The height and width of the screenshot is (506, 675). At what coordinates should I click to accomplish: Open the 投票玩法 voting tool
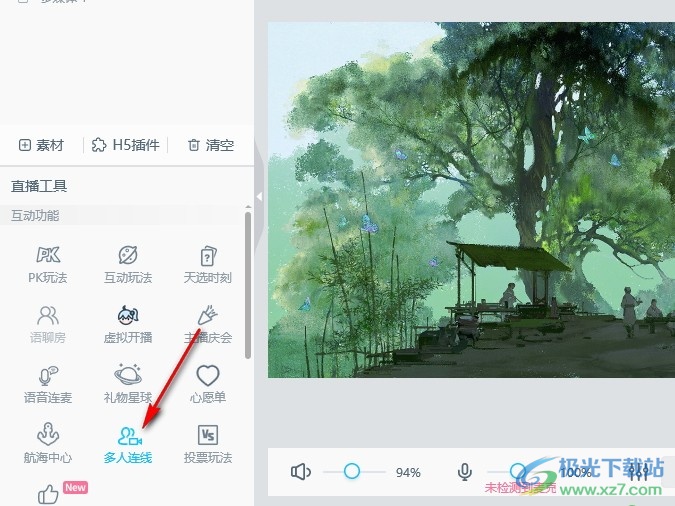coord(208,444)
